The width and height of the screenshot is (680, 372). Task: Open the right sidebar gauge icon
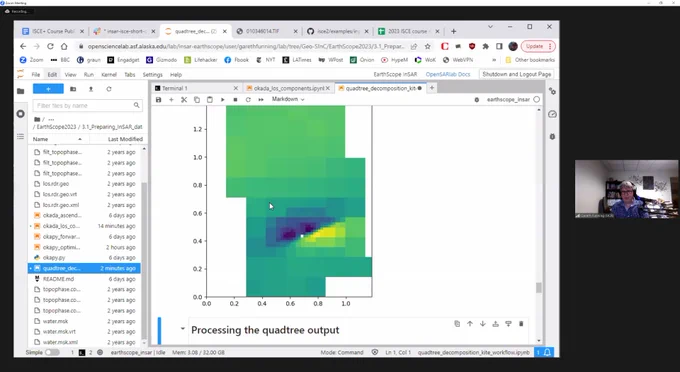[552, 114]
